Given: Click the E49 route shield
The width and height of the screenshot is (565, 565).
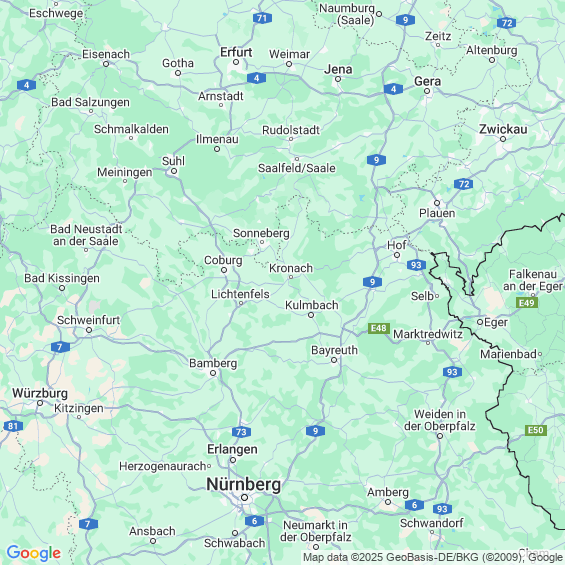Looking at the screenshot, I should click(527, 303).
